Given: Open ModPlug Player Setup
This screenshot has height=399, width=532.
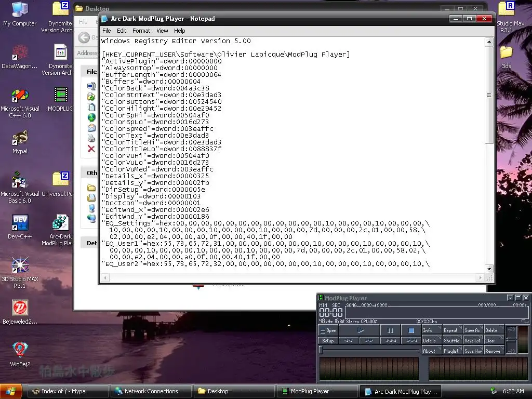Looking at the screenshot, I should [328, 341].
